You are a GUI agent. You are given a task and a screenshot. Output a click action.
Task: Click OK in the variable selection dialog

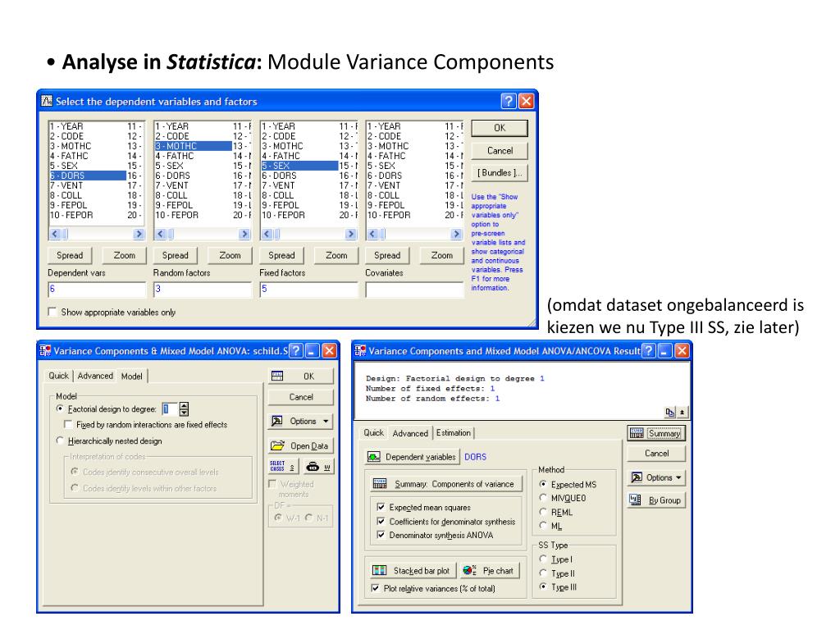[500, 128]
